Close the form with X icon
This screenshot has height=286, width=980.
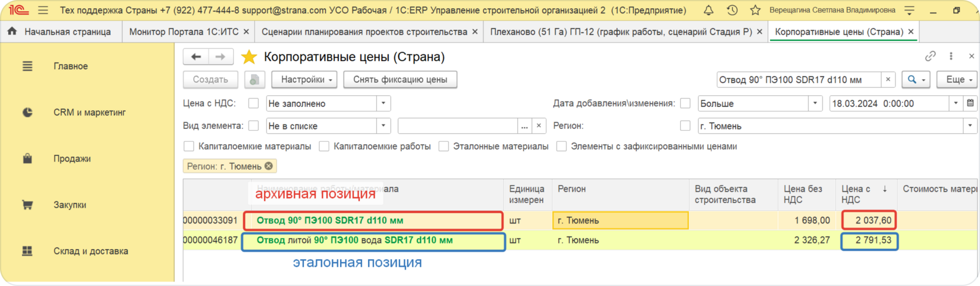[971, 56]
